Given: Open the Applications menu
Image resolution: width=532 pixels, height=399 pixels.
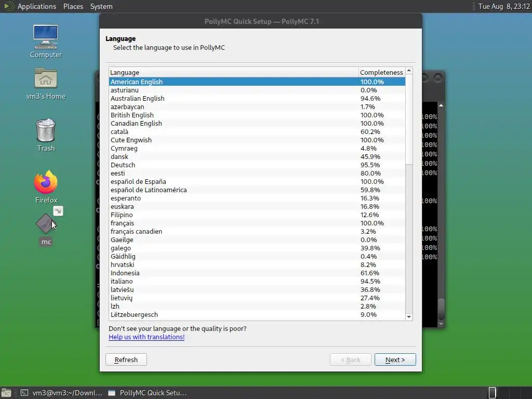Looking at the screenshot, I should 37,6.
